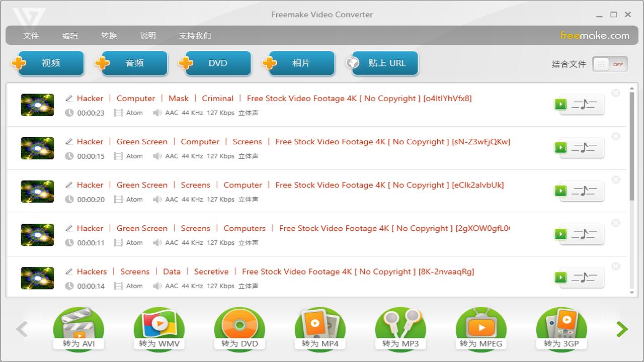Open the 编辑 menu

70,36
